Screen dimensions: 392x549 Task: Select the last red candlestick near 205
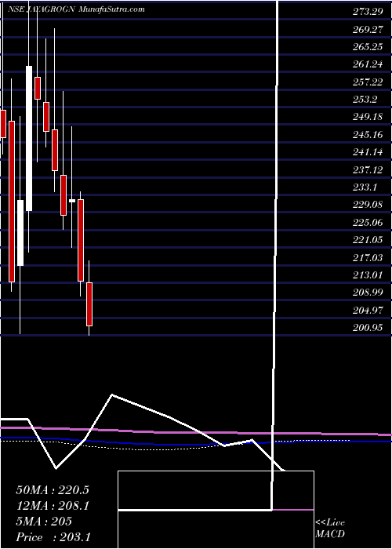click(89, 304)
